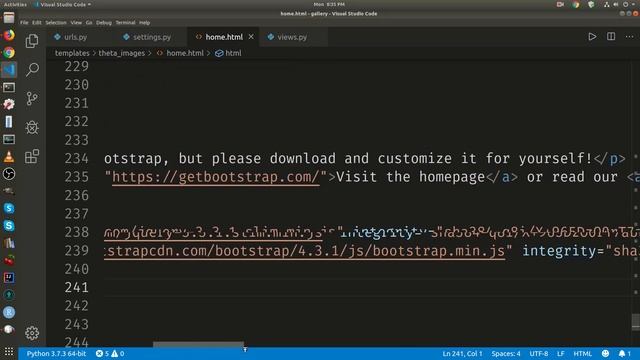Click theta_images breadcrumb segment
640x360 pixels.
tap(122, 53)
